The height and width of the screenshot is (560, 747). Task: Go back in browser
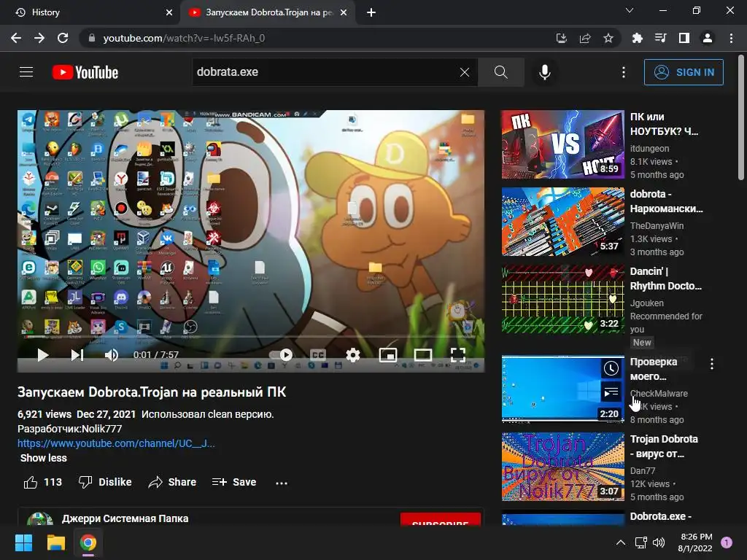coord(16,38)
